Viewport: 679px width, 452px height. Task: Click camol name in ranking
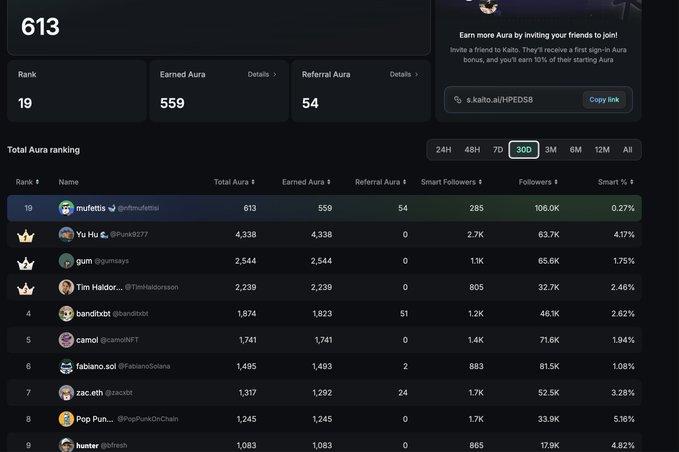tap(87, 340)
